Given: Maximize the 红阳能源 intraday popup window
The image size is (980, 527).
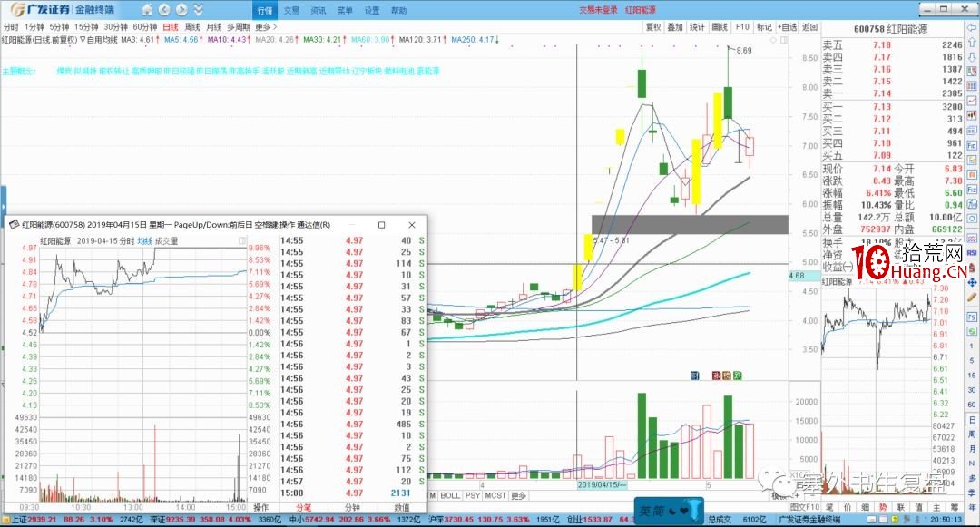Looking at the screenshot, I should pyautogui.click(x=381, y=225).
